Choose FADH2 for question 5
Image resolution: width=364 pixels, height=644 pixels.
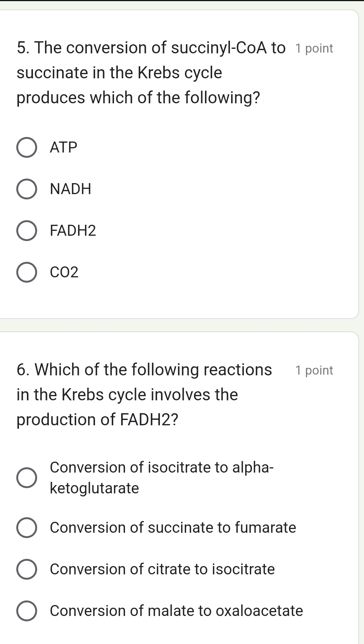pyautogui.click(x=27, y=231)
